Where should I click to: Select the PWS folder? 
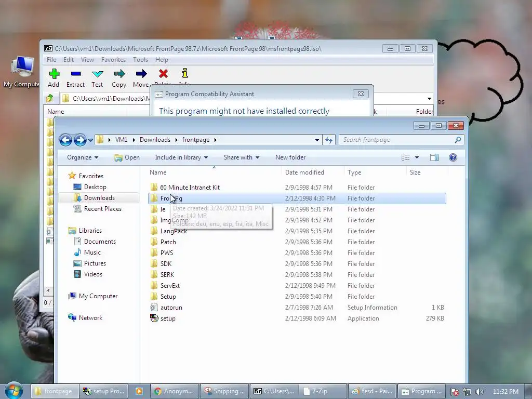pos(167,253)
